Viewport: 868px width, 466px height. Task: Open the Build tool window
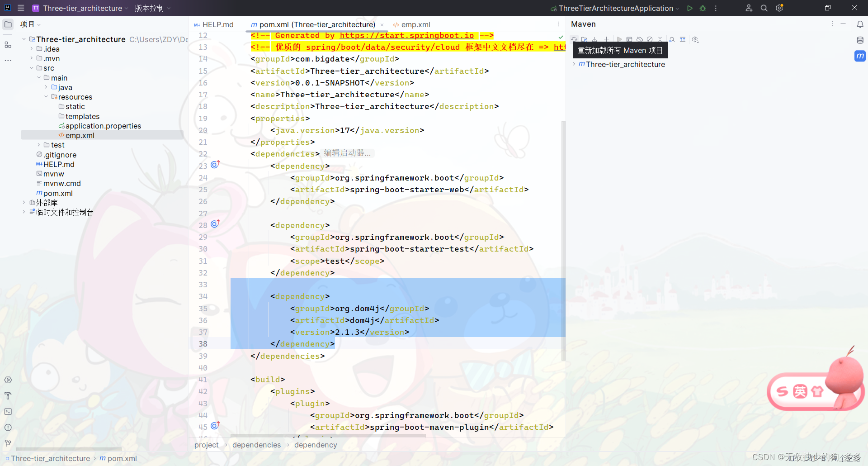8,395
